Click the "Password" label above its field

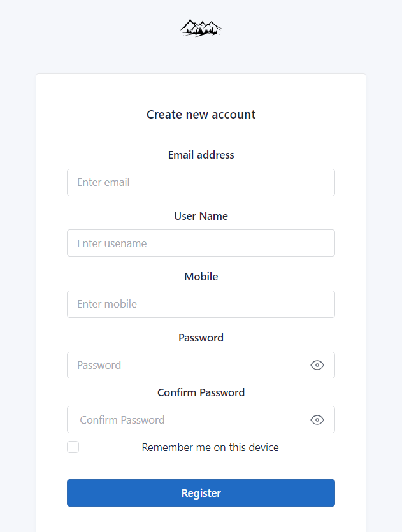click(201, 338)
